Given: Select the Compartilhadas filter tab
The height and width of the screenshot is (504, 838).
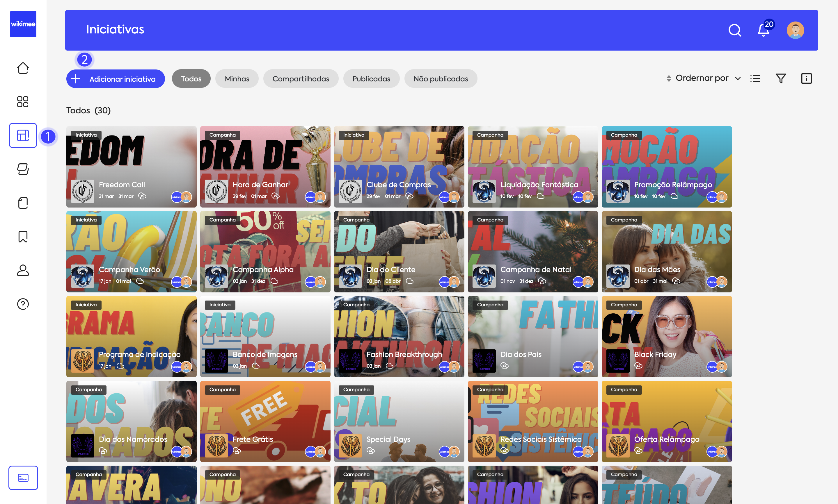Looking at the screenshot, I should coord(301,79).
